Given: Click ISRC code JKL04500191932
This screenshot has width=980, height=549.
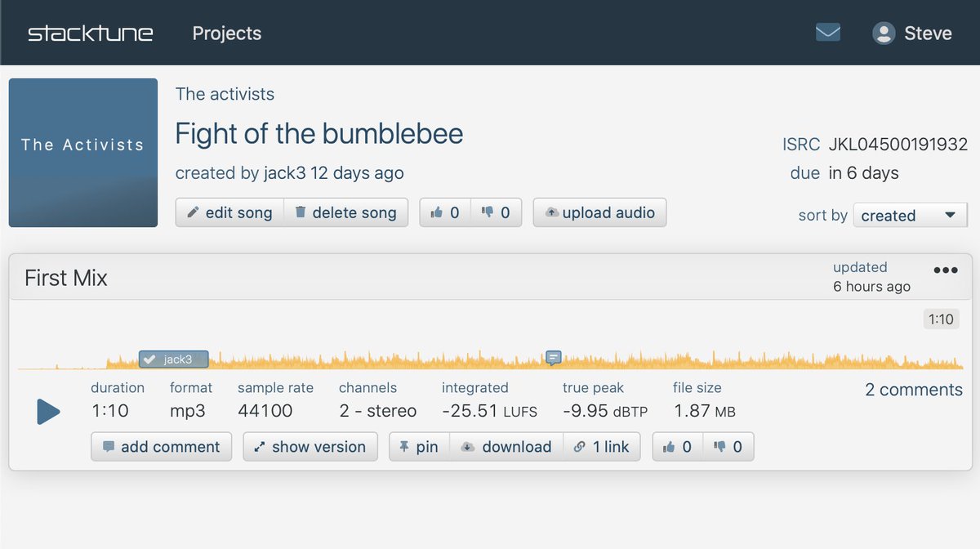Looking at the screenshot, I should tap(898, 145).
